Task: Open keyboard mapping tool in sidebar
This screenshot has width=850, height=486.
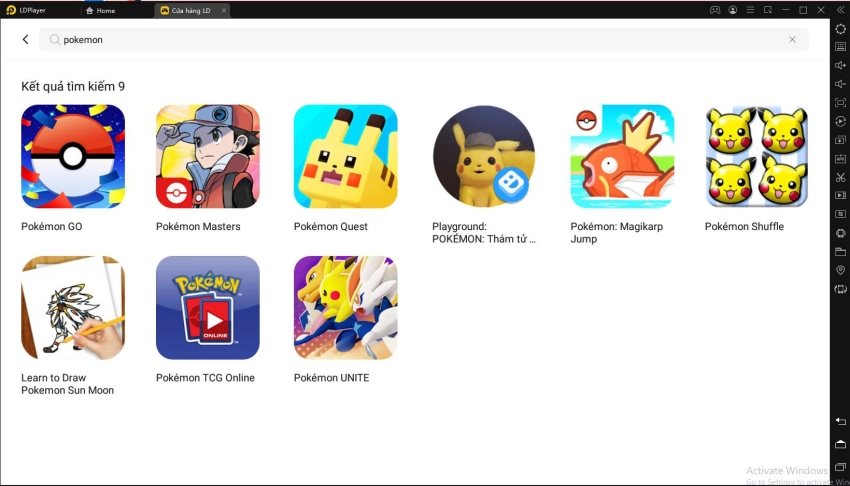Action: click(840, 47)
